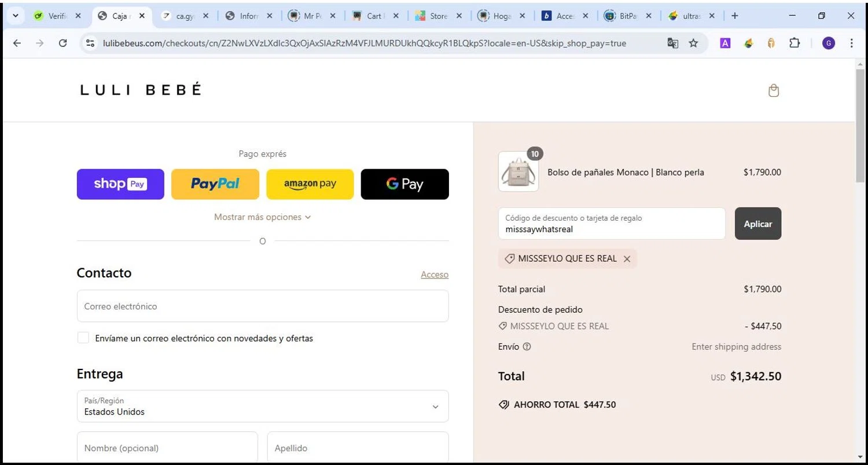Click the Total amount $1,342.50

[756, 376]
